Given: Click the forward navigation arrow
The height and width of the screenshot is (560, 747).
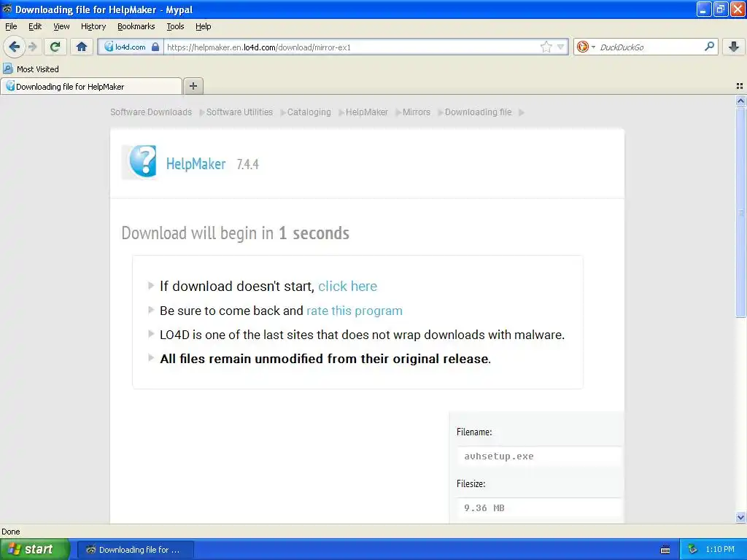Looking at the screenshot, I should (x=32, y=47).
